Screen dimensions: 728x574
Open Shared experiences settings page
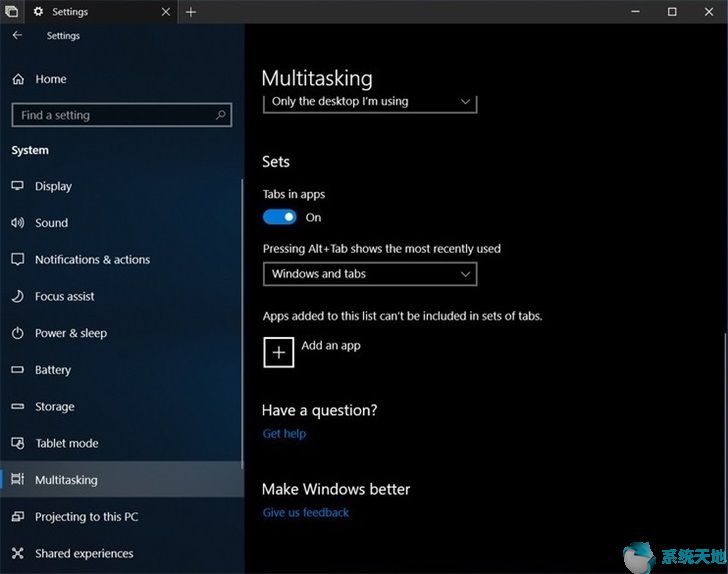click(122, 553)
